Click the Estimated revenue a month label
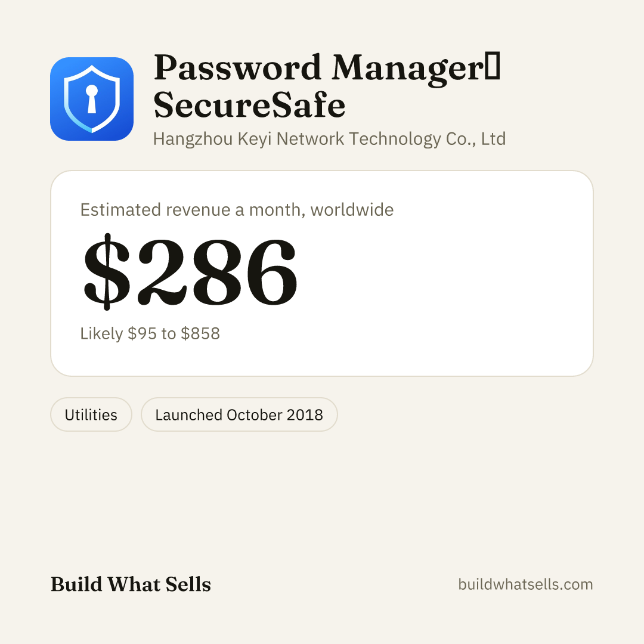 coord(237,210)
